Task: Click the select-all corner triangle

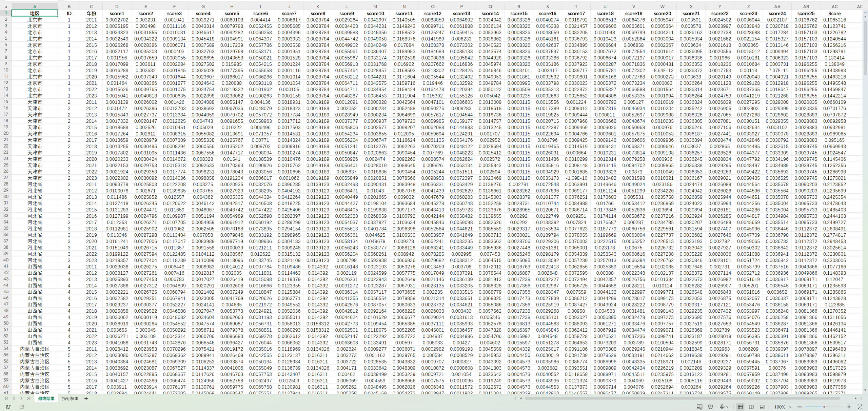Action: point(6,6)
